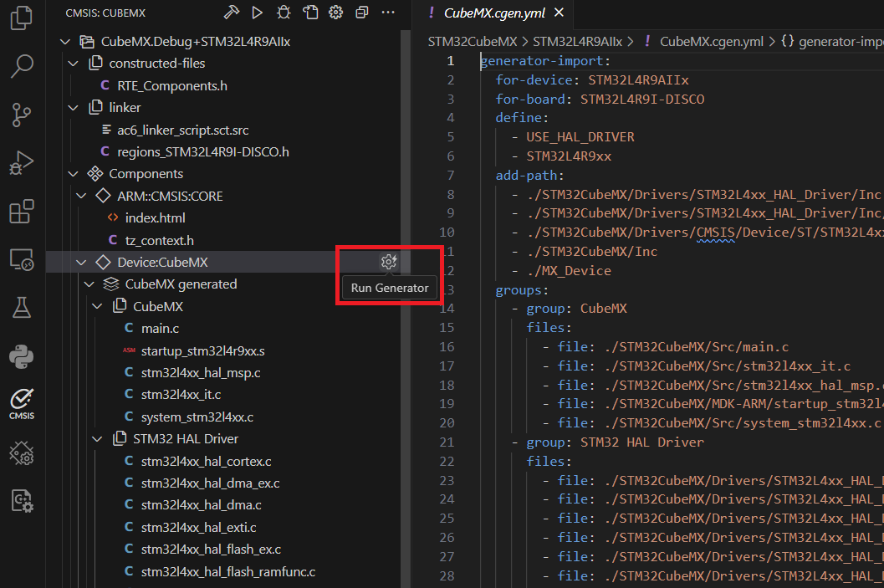Open stm32l4xx_hal_exti.c file
The height and width of the screenshot is (588, 884).
click(x=198, y=528)
